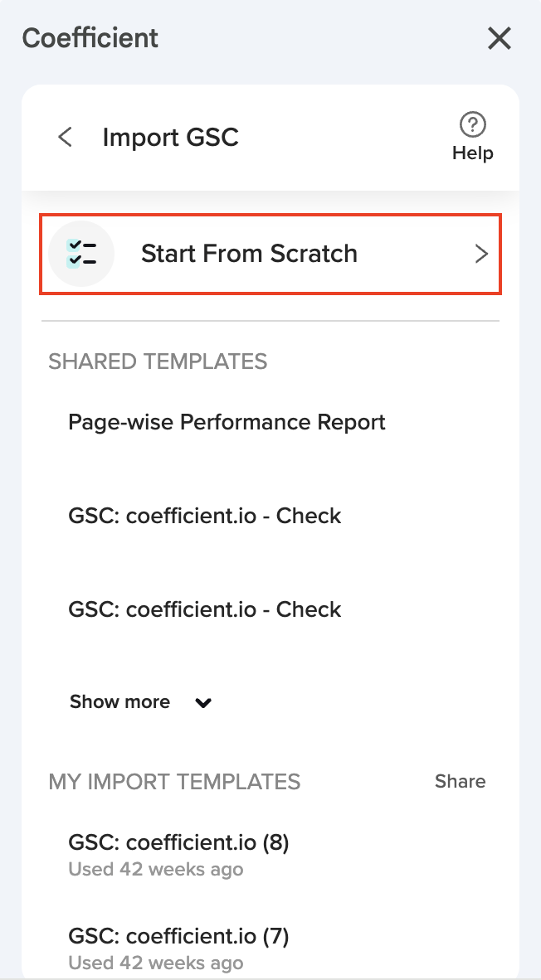Click Share beside My Import Templates

460,781
